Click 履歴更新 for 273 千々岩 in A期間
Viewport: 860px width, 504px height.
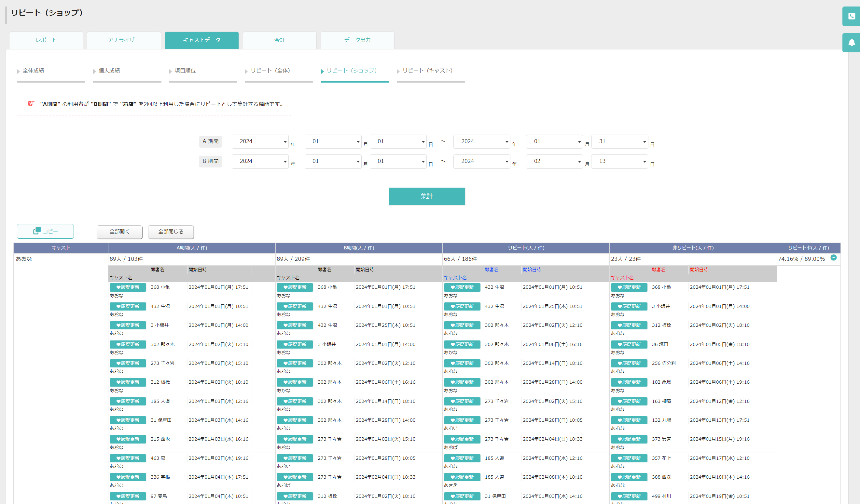pyautogui.click(x=128, y=363)
